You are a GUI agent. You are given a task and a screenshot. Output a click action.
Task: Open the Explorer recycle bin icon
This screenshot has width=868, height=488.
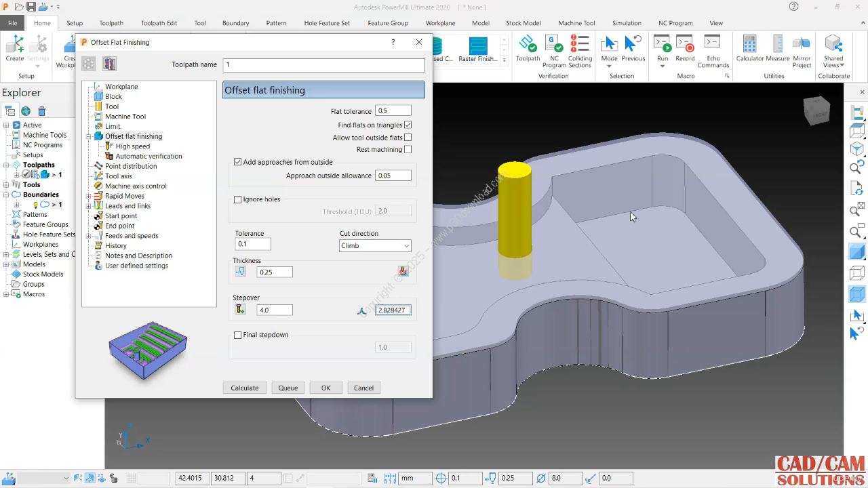pyautogui.click(x=41, y=111)
